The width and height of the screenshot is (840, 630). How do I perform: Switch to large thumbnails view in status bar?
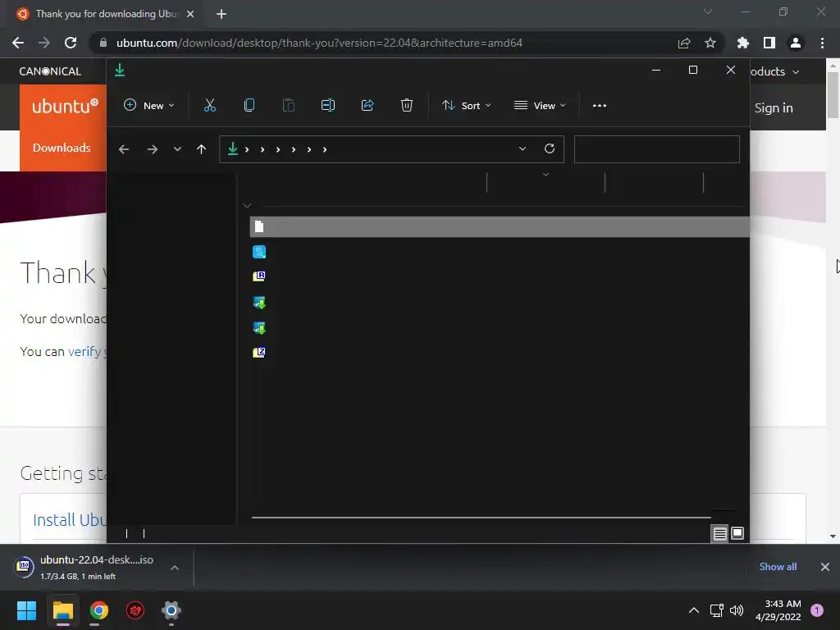coord(737,533)
